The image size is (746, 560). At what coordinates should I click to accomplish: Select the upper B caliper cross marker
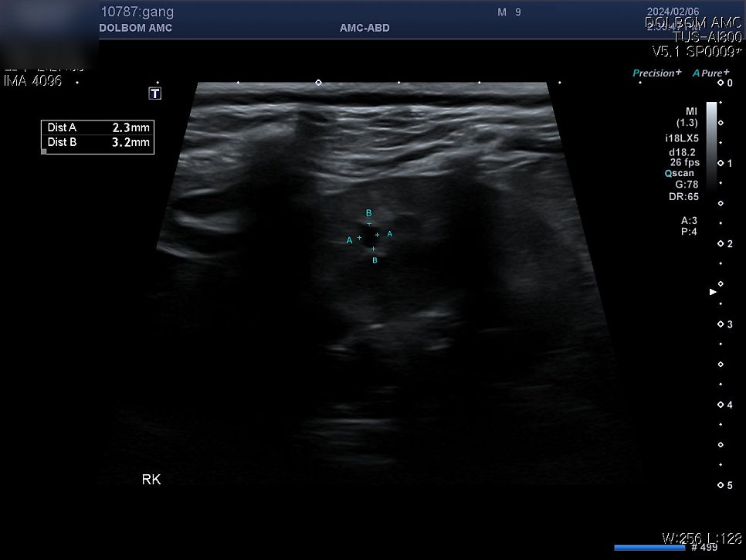(369, 224)
